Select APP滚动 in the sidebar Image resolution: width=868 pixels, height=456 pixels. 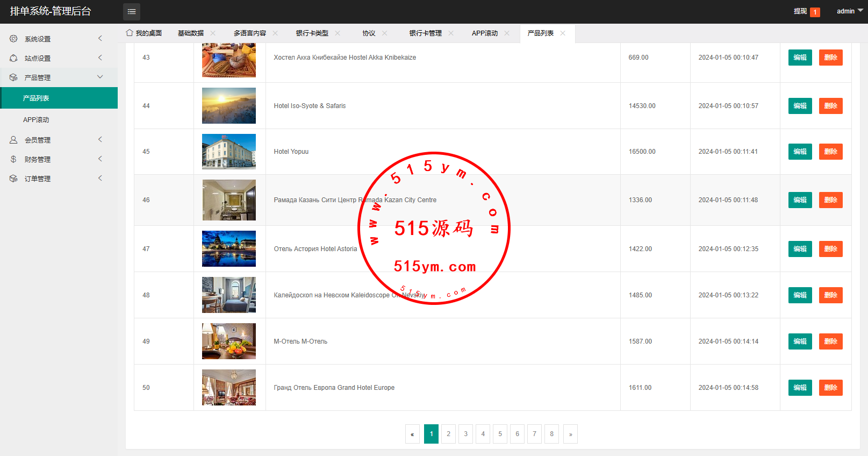[x=59, y=119]
